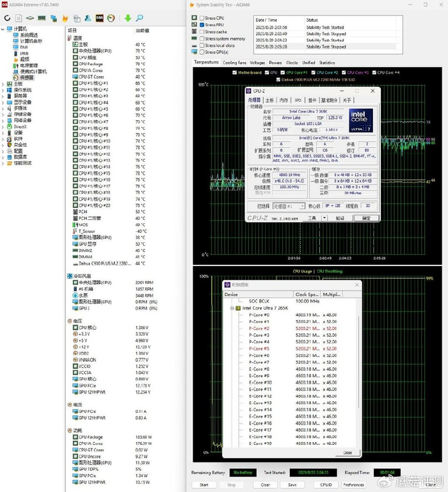
Task: Switch to the Powers tab
Action: tap(275, 63)
